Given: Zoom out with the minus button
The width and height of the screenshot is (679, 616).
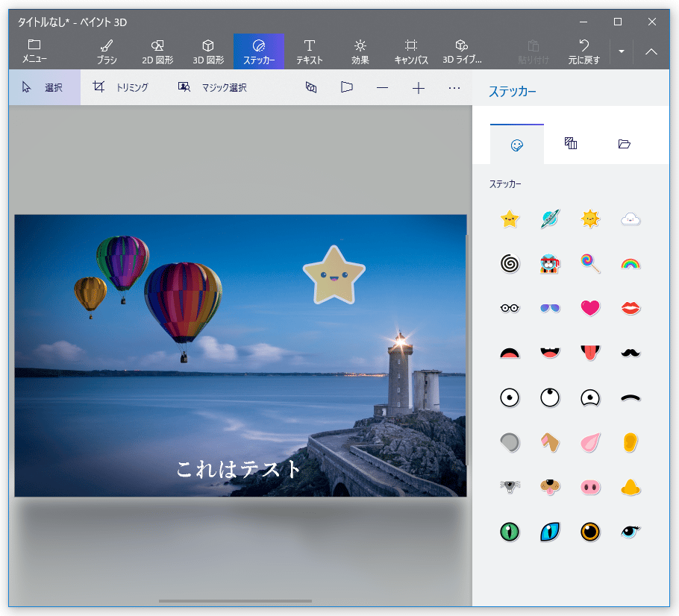Looking at the screenshot, I should 382,88.
